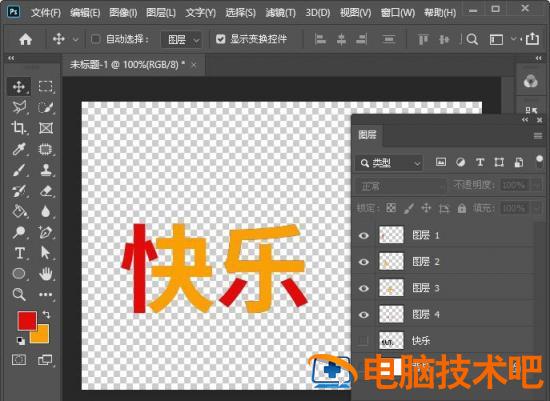This screenshot has width=550, height=401.
Task: Toggle Quick Mask mode
Action: 19,360
